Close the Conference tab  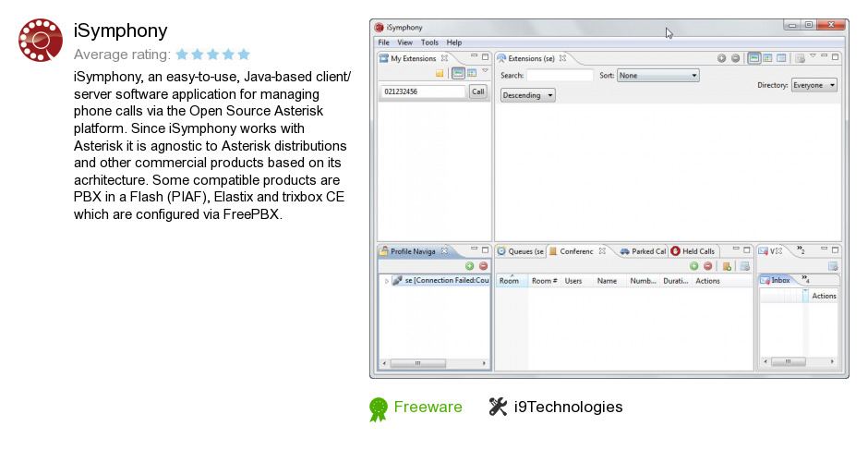(x=602, y=251)
